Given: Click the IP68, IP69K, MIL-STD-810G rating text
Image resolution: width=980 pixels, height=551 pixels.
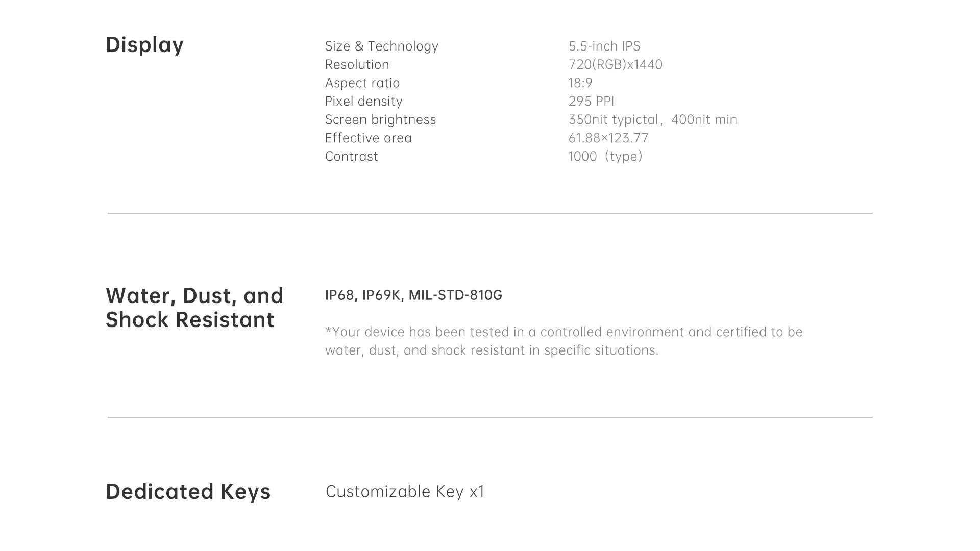Looking at the screenshot, I should pos(413,295).
